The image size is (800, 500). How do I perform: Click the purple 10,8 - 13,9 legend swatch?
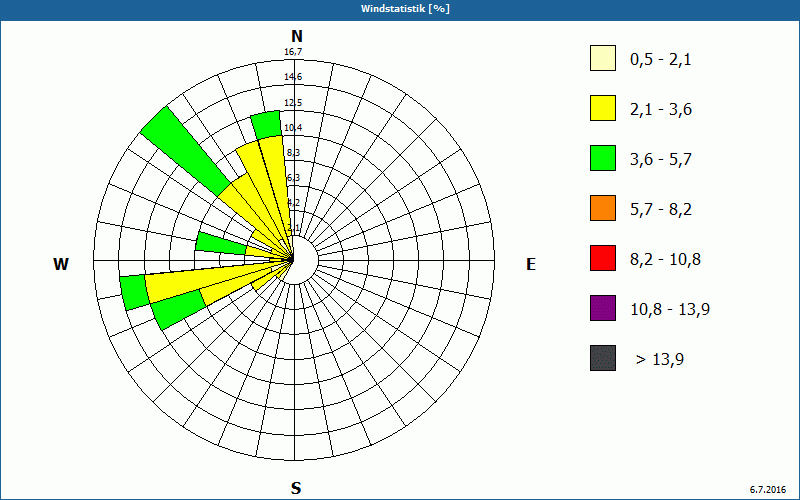tap(603, 308)
